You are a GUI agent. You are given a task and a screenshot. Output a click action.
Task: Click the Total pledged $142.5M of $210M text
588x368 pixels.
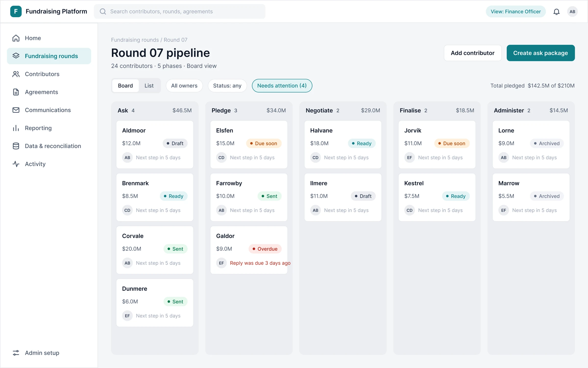(x=532, y=86)
